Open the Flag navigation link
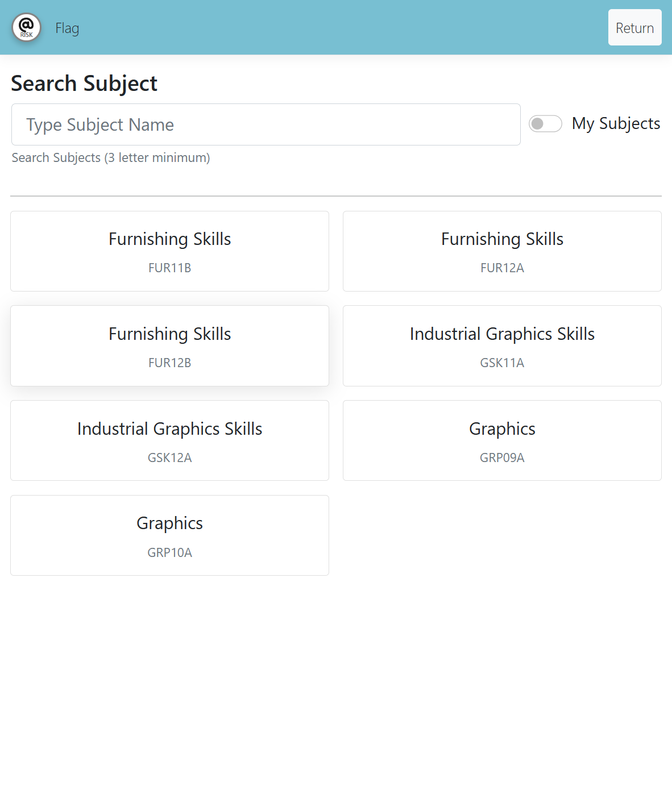The image size is (672, 786). click(67, 28)
